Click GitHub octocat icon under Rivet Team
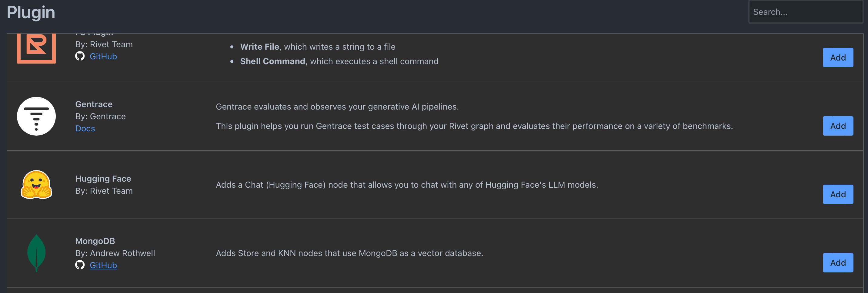Image resolution: width=868 pixels, height=293 pixels. 80,56
